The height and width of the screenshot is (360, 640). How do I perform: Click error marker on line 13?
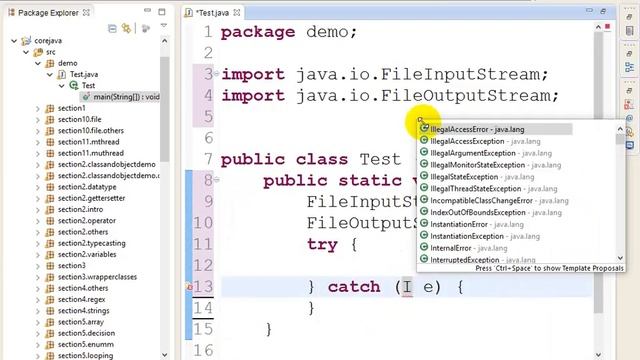189,287
